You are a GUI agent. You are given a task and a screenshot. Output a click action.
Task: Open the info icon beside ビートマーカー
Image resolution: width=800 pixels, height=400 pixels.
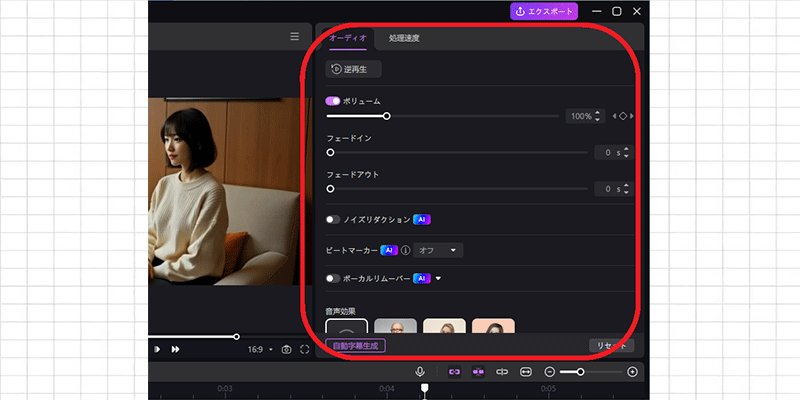(406, 251)
